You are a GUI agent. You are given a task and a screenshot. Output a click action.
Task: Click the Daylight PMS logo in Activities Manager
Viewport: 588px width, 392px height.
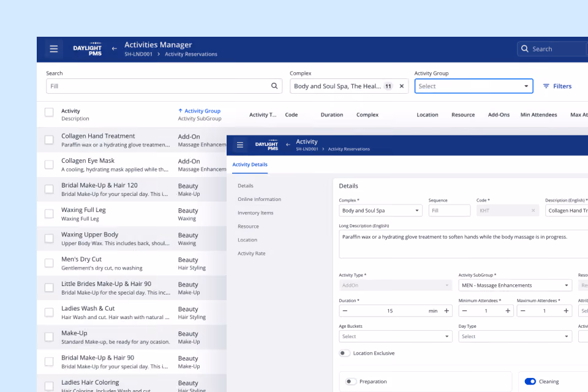(88, 49)
